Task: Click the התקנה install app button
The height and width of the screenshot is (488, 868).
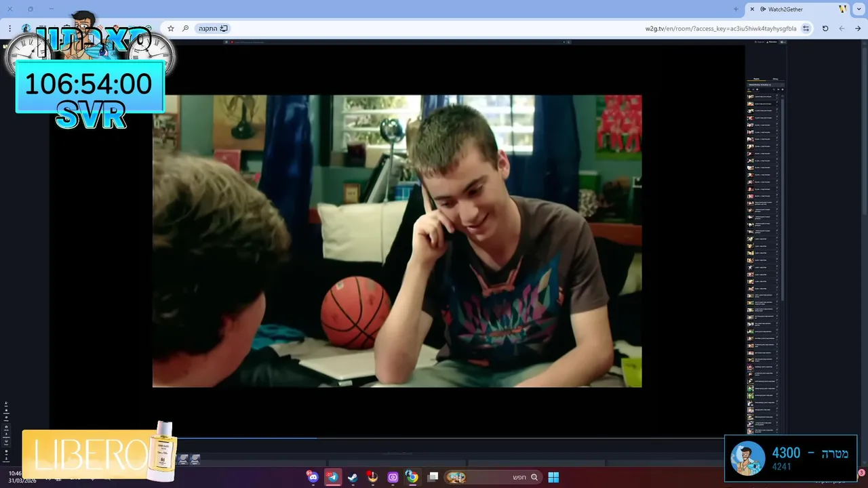Action: (x=214, y=28)
